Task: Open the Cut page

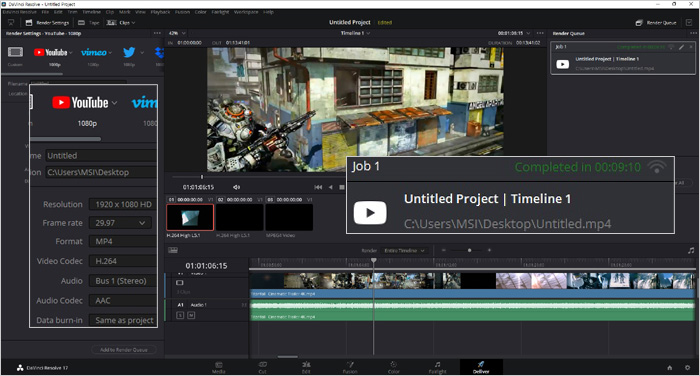Action: pos(262,368)
